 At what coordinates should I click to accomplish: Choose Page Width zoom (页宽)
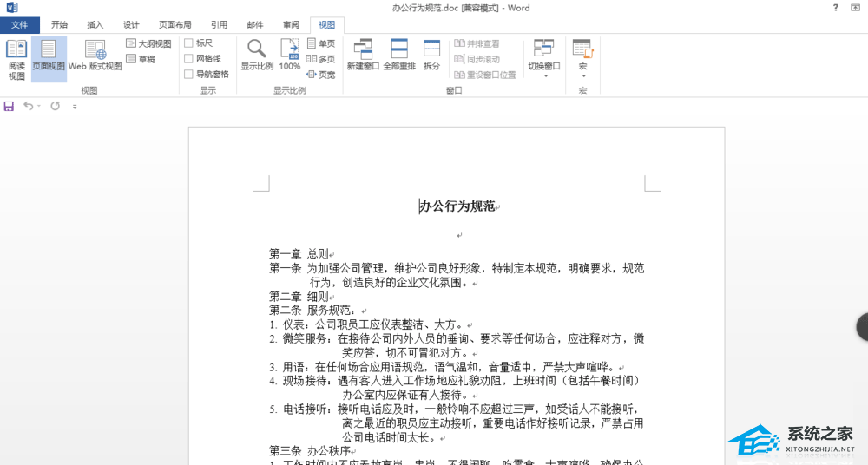[x=321, y=75]
